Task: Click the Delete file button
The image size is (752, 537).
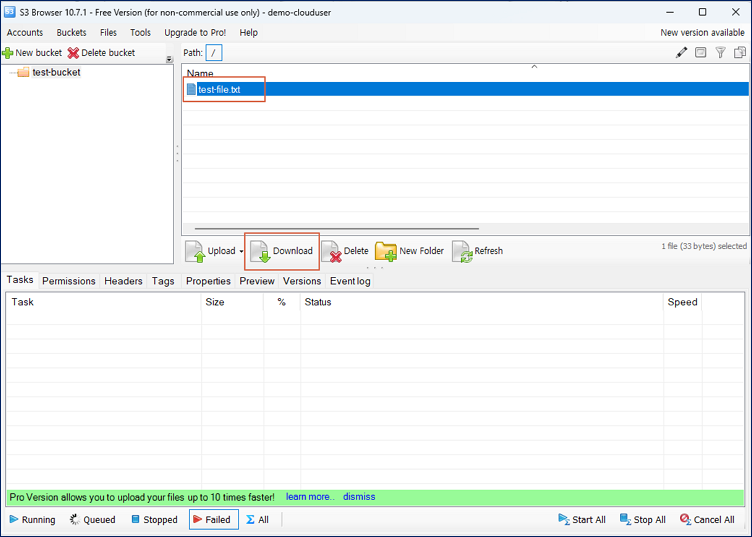Action: pos(345,251)
